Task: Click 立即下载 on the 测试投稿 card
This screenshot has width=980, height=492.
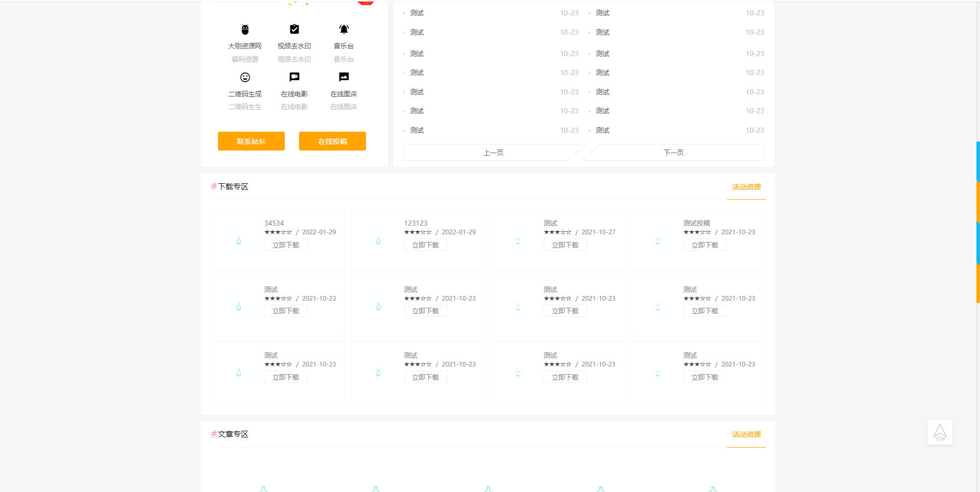Action: [x=705, y=245]
